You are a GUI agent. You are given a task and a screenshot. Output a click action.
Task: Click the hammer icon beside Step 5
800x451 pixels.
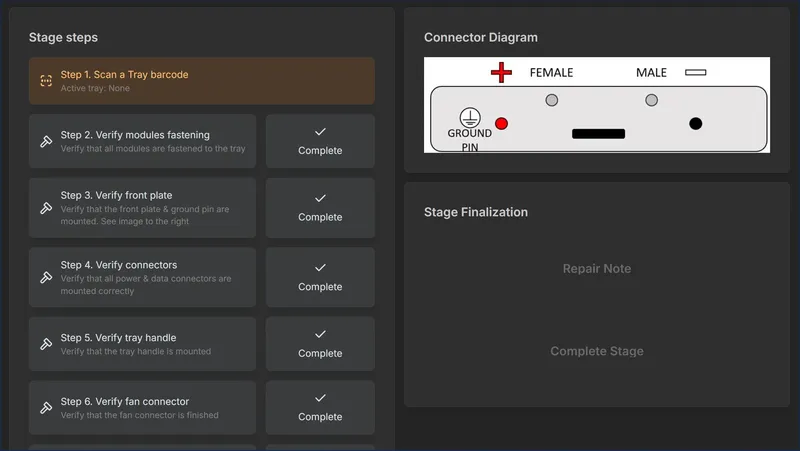click(x=46, y=344)
